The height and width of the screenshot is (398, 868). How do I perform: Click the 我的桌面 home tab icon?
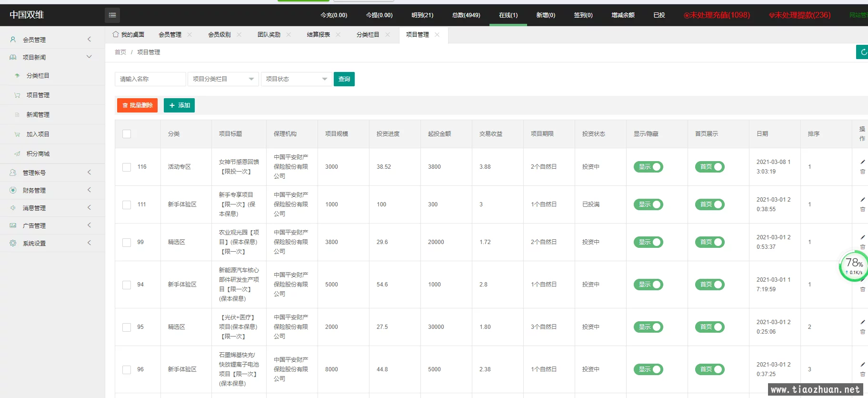point(116,34)
